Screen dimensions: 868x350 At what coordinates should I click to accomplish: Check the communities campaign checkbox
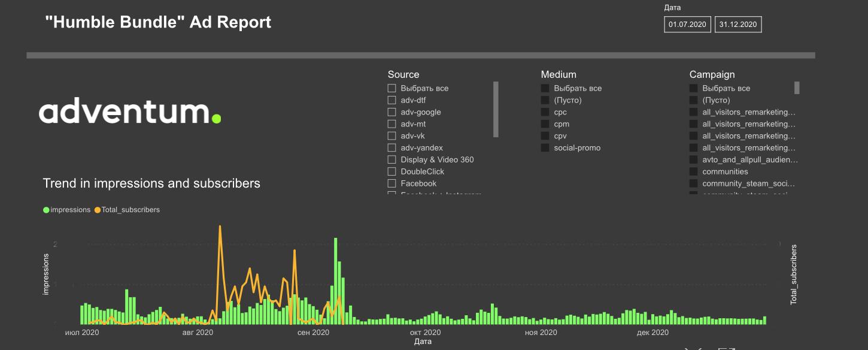[x=694, y=171]
